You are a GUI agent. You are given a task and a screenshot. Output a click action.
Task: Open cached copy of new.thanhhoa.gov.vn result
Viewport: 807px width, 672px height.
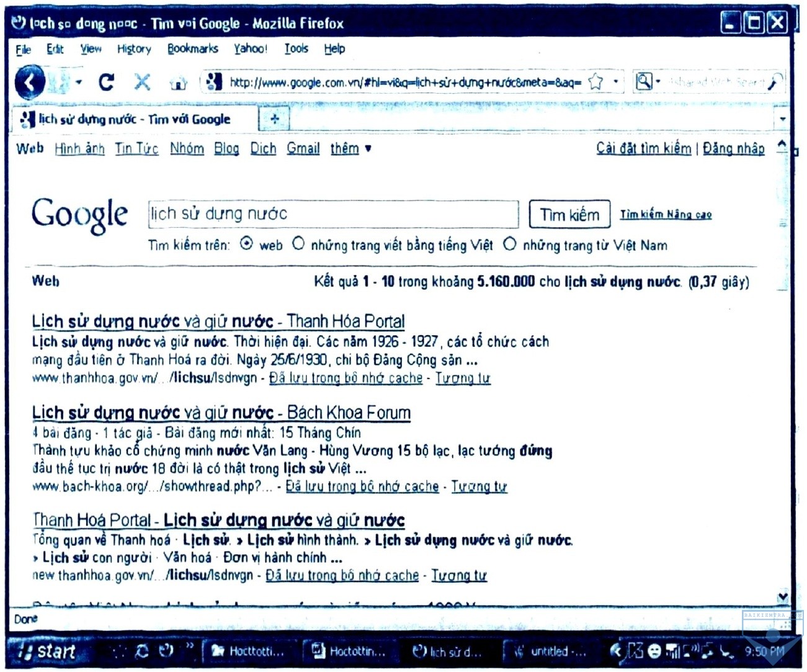click(x=342, y=576)
